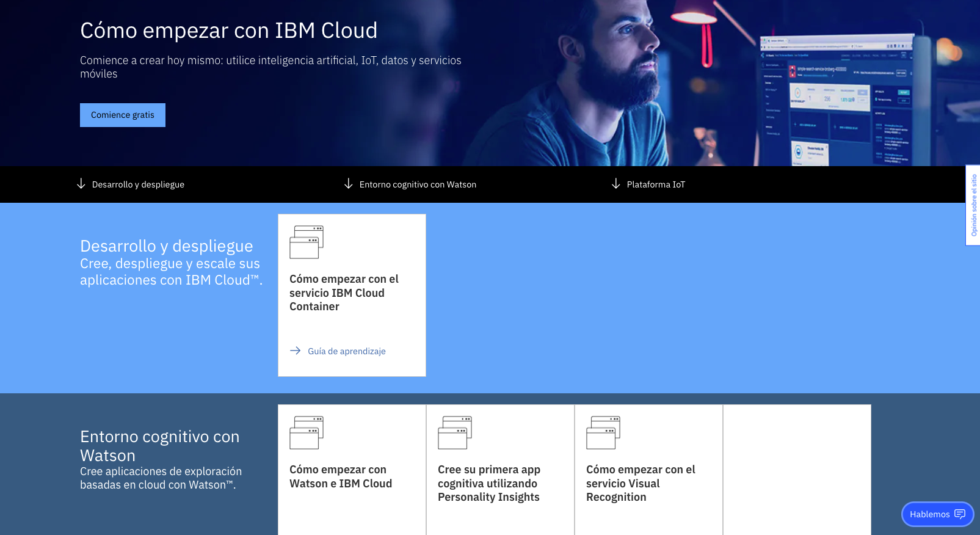Viewport: 980px width, 535px height.
Task: Open Cómo empezar con el servicio IBM Cloud Container
Action: click(344, 293)
